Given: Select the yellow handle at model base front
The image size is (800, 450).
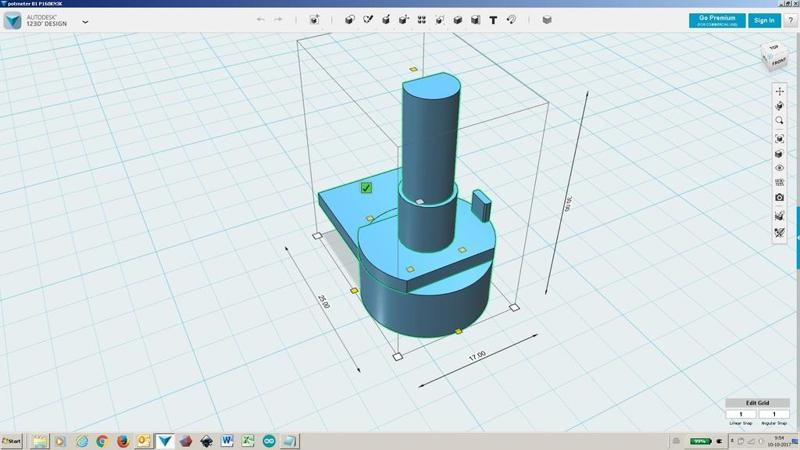Looking at the screenshot, I should [458, 331].
